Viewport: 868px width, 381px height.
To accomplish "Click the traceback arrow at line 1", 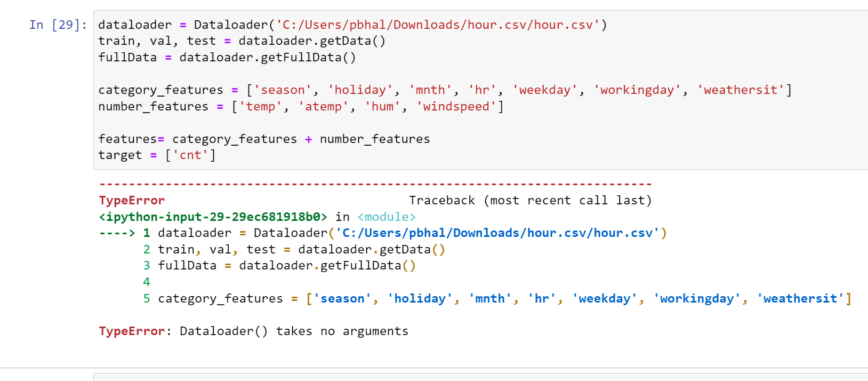I will tap(117, 233).
